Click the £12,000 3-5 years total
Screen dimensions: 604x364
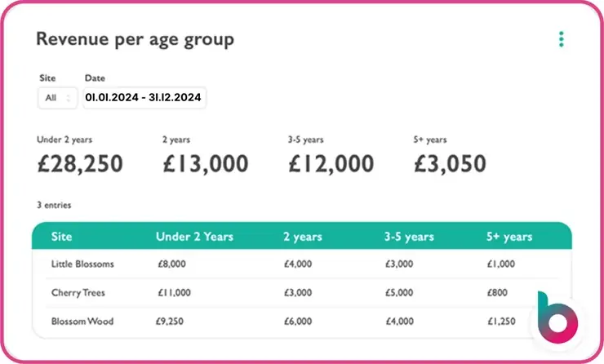click(x=331, y=163)
